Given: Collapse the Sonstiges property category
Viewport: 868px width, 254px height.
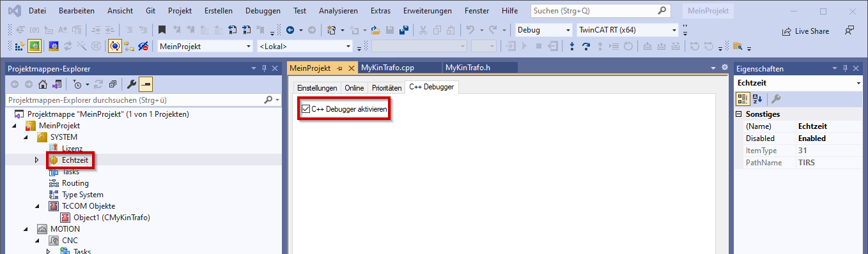Looking at the screenshot, I should coord(740,114).
